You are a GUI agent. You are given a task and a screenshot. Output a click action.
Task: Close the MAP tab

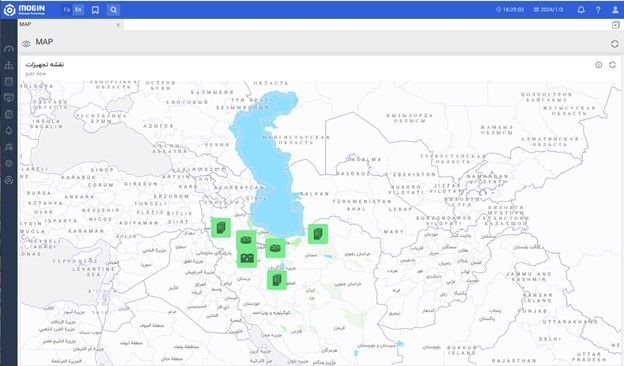point(118,24)
